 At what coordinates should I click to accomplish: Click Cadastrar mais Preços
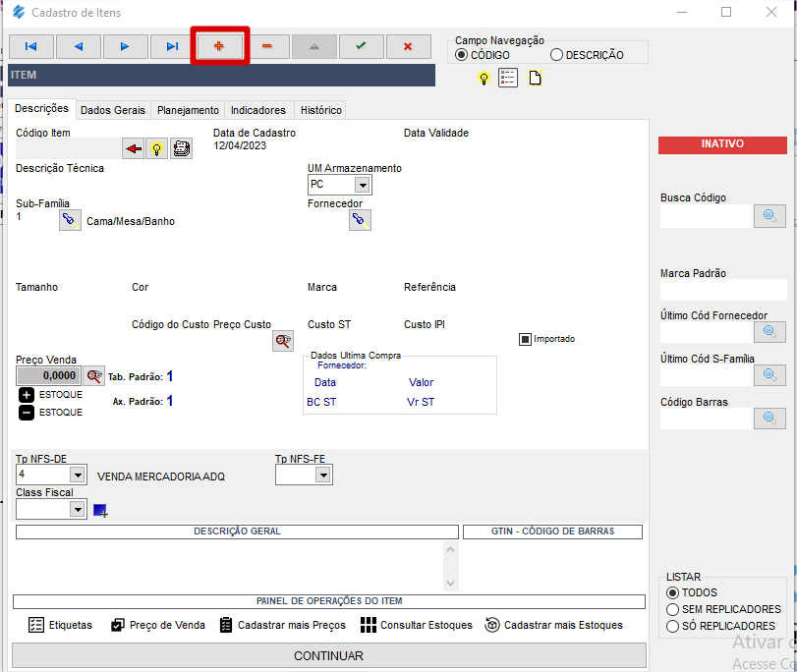pyautogui.click(x=283, y=625)
